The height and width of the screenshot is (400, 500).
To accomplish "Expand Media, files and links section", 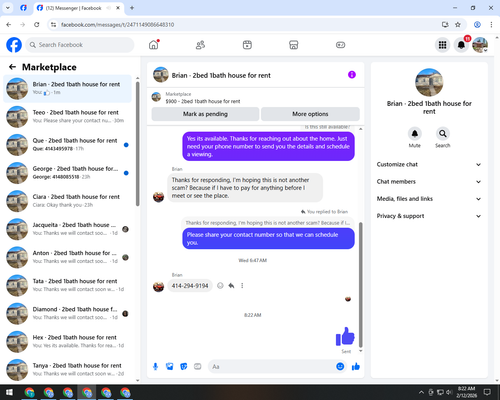I will pyautogui.click(x=429, y=199).
